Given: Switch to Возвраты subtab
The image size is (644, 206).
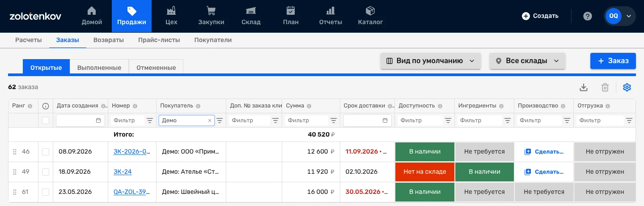Looking at the screenshot, I should 109,40.
